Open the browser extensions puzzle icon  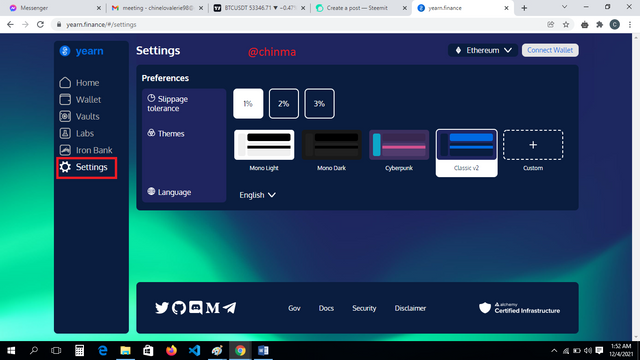pyautogui.click(x=600, y=24)
